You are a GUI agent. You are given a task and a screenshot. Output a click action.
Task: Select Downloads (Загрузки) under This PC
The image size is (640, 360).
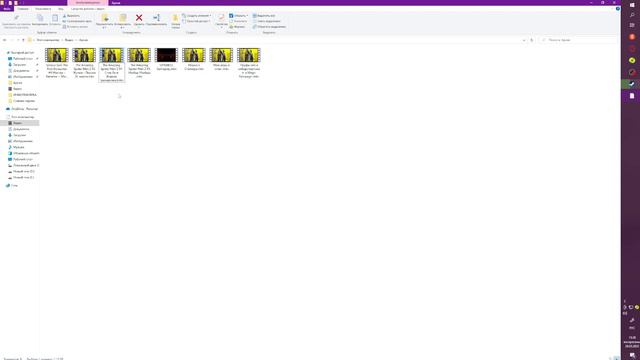[17, 135]
